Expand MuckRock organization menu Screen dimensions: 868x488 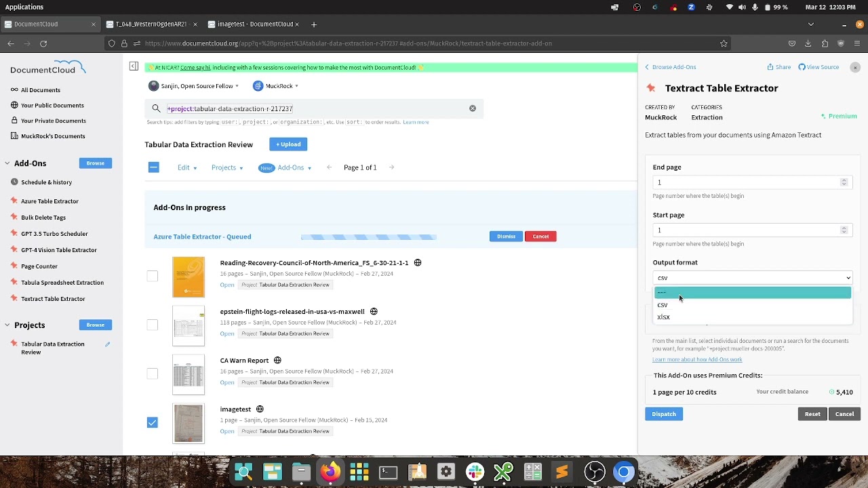pyautogui.click(x=276, y=86)
